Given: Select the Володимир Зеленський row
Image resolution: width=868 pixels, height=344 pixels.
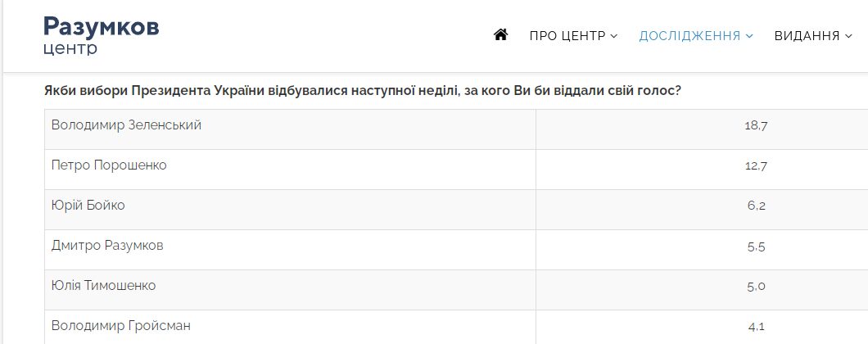Looking at the screenshot, I should (x=456, y=129).
